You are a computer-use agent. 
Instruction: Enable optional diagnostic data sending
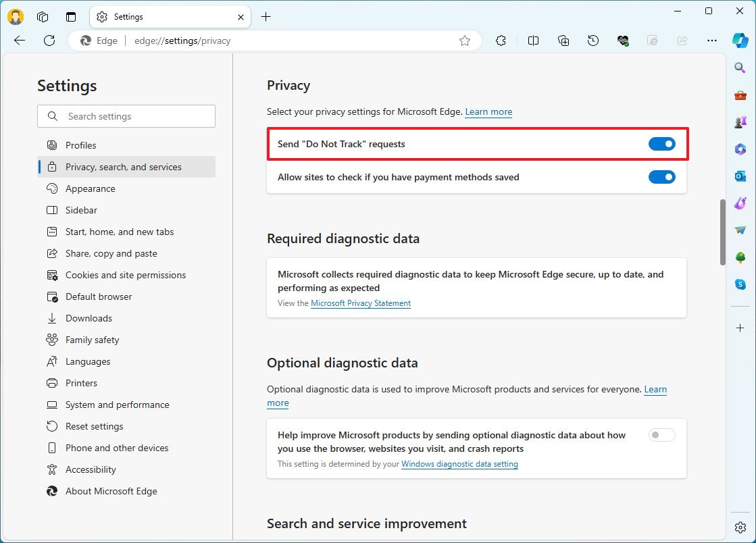click(661, 435)
